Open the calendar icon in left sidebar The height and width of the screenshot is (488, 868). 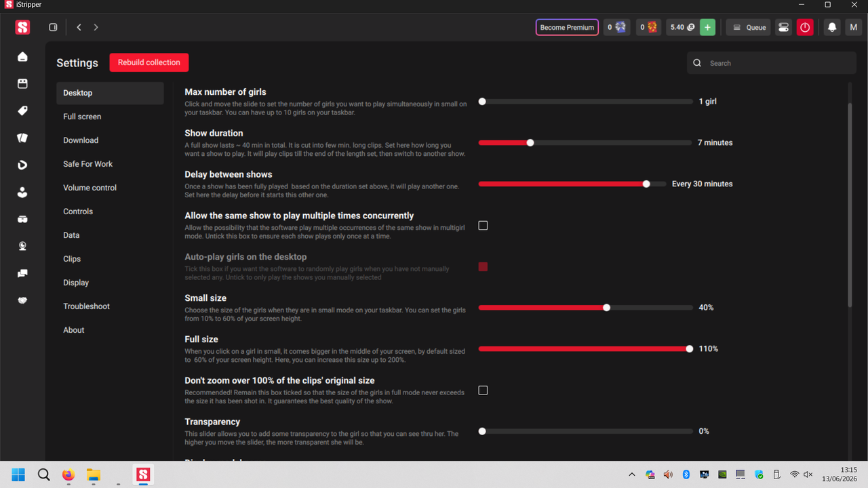(x=22, y=84)
